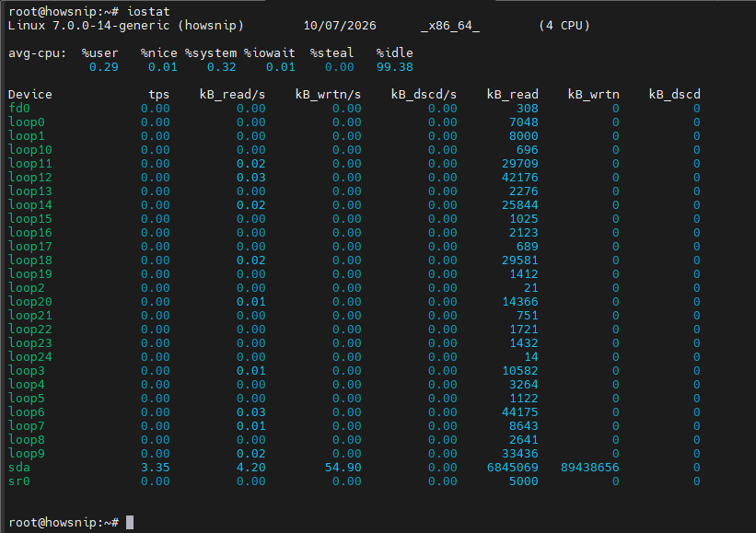This screenshot has width=756, height=533.
Task: Click the loop16 device name
Action: (x=29, y=233)
